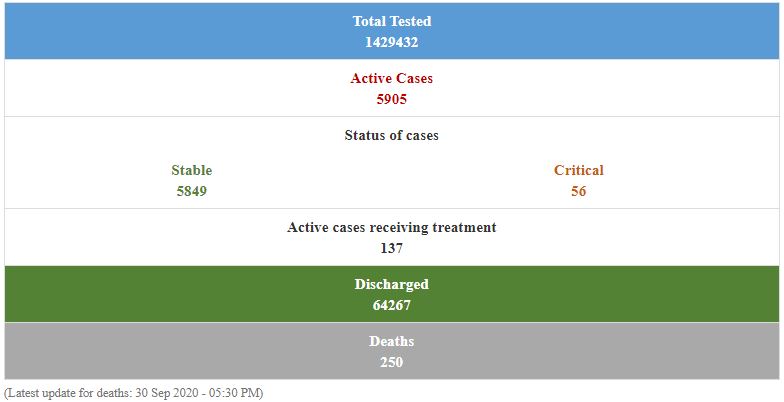
Task: Click the Status of cases heading
Action: tap(391, 135)
